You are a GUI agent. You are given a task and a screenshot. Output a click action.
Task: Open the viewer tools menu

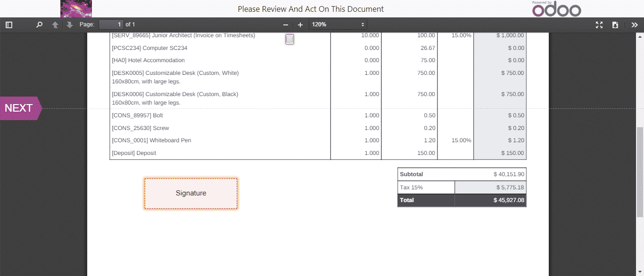tap(635, 25)
